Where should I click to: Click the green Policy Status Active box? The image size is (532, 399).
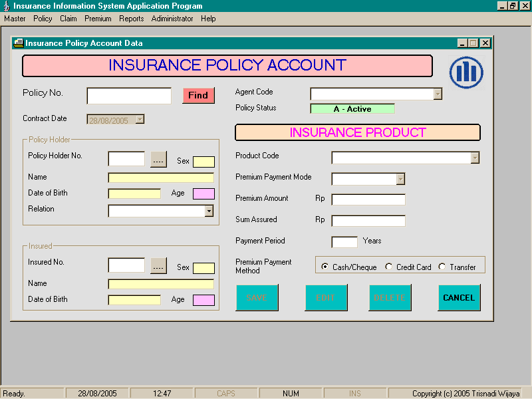pyautogui.click(x=352, y=108)
